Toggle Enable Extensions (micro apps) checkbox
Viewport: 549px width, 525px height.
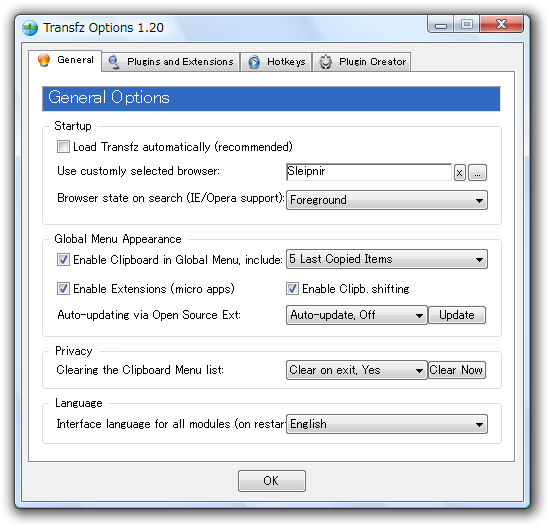[63, 289]
